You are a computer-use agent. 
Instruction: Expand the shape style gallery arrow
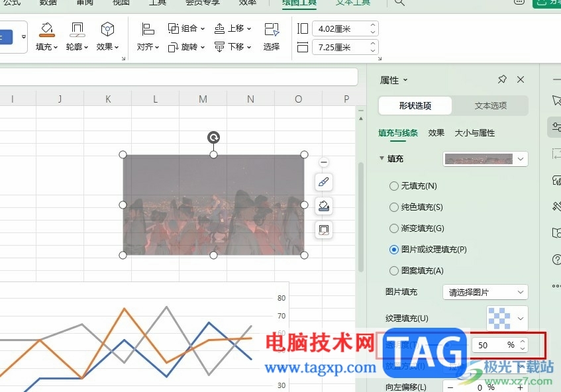[24, 36]
